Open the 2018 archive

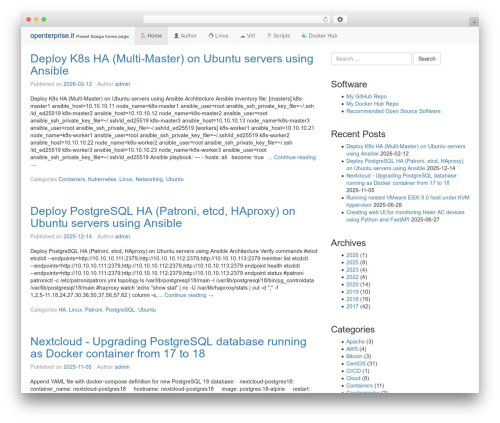point(352,299)
